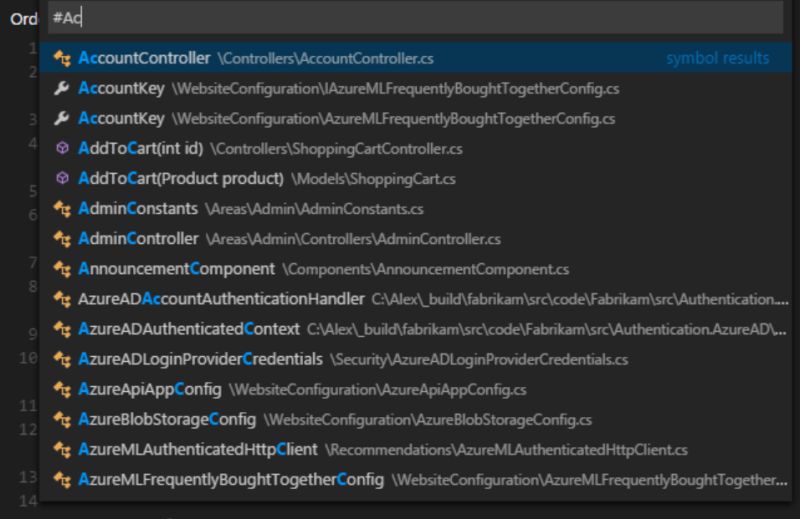Click the \Security\AzureADLoginProviderCredentials.cs path

479,360
